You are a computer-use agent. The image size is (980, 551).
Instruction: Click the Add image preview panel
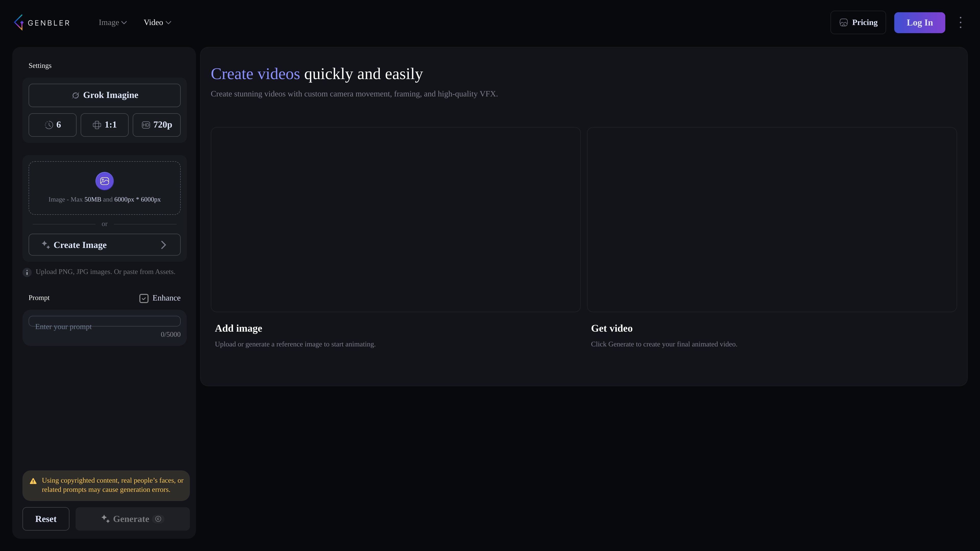pos(396,219)
